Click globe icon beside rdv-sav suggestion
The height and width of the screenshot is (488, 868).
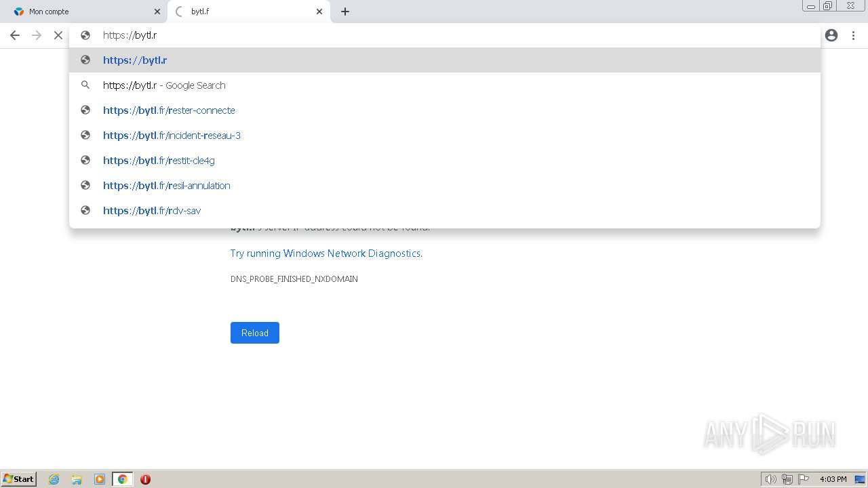coord(85,210)
